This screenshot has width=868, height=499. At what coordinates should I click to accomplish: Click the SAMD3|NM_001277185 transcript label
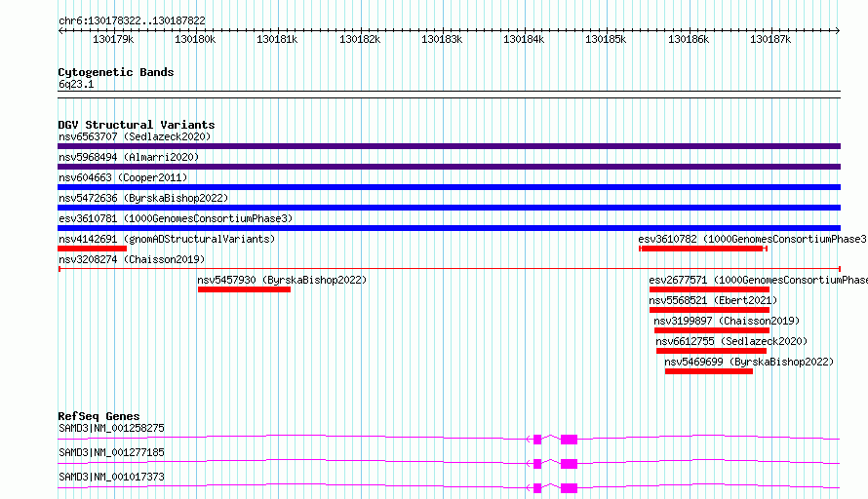111,452
